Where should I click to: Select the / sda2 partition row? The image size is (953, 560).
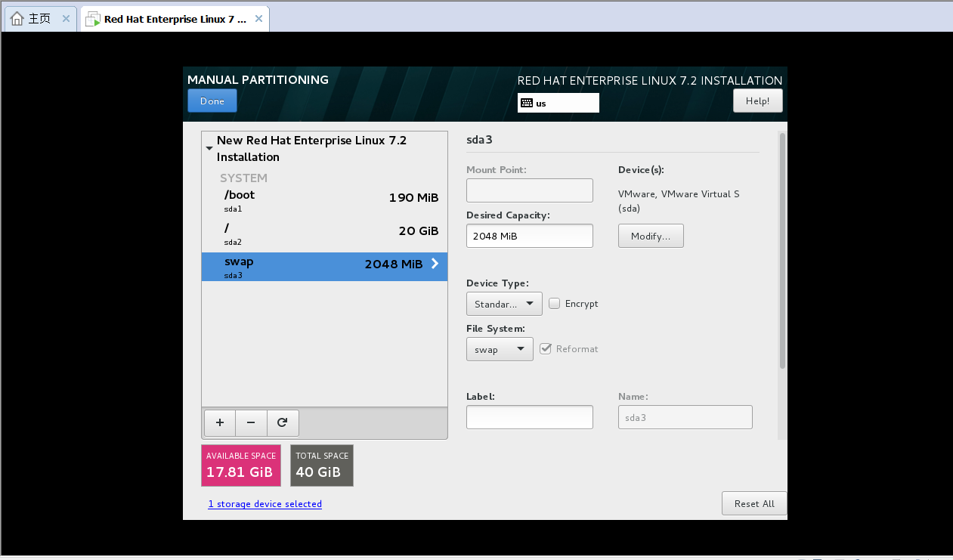pos(324,234)
